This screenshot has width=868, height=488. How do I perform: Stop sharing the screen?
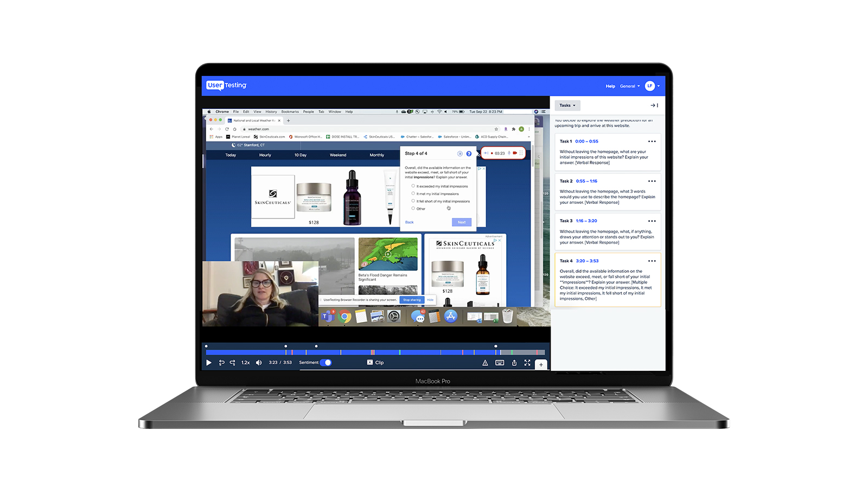[412, 300]
